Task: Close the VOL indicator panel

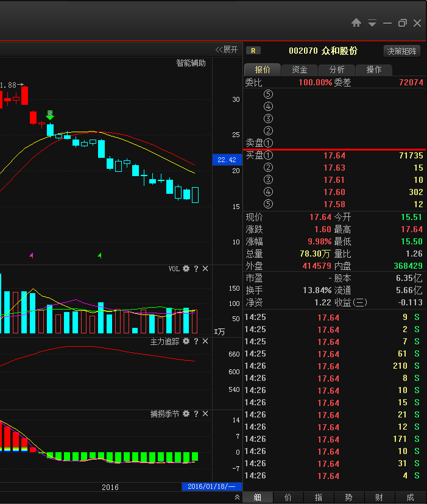Action: click(x=205, y=269)
